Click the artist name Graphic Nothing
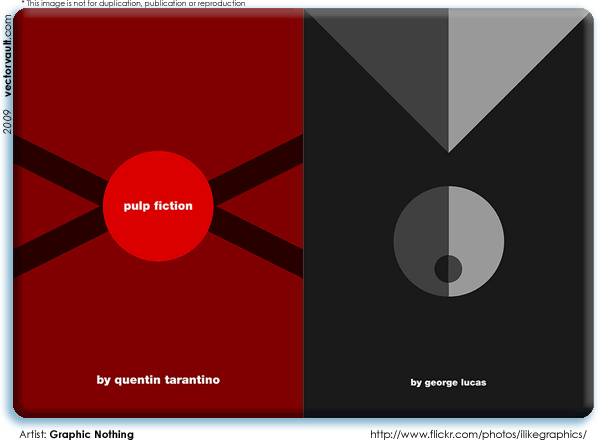The image size is (600, 440). (91, 434)
